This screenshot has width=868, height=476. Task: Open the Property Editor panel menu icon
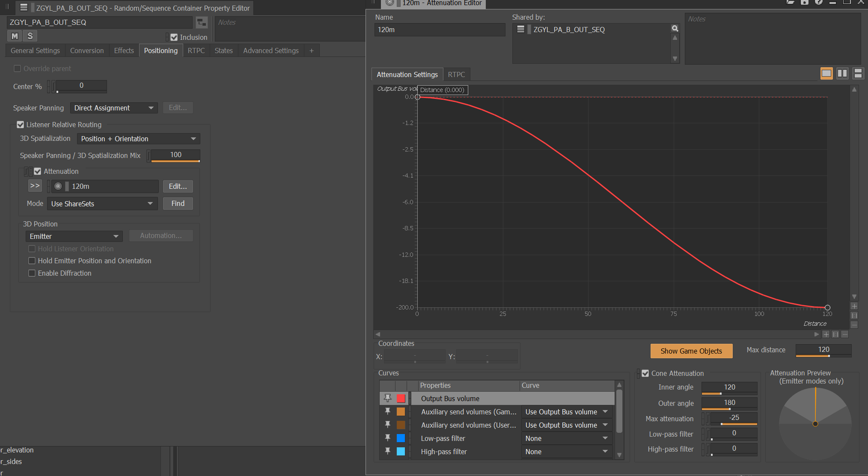coord(24,8)
